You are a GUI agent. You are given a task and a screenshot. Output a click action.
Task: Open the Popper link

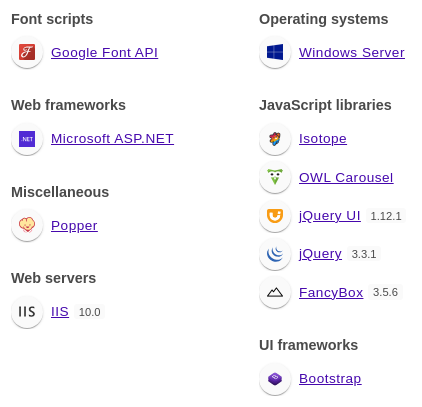74,226
